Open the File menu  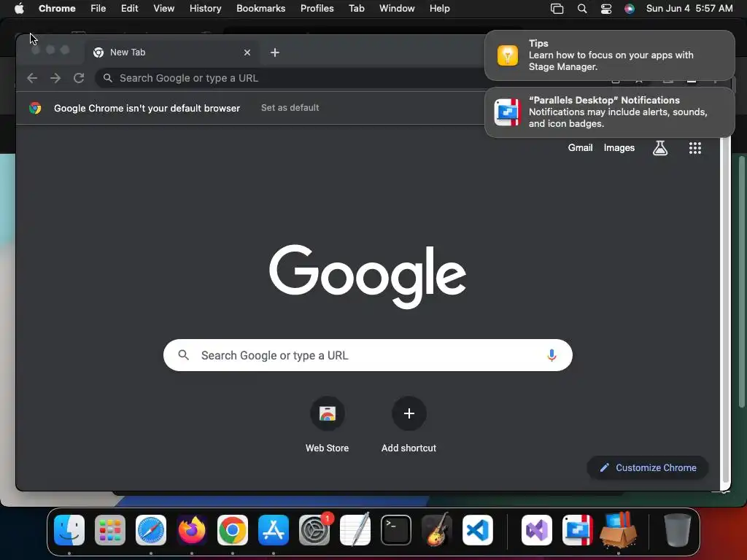point(98,9)
